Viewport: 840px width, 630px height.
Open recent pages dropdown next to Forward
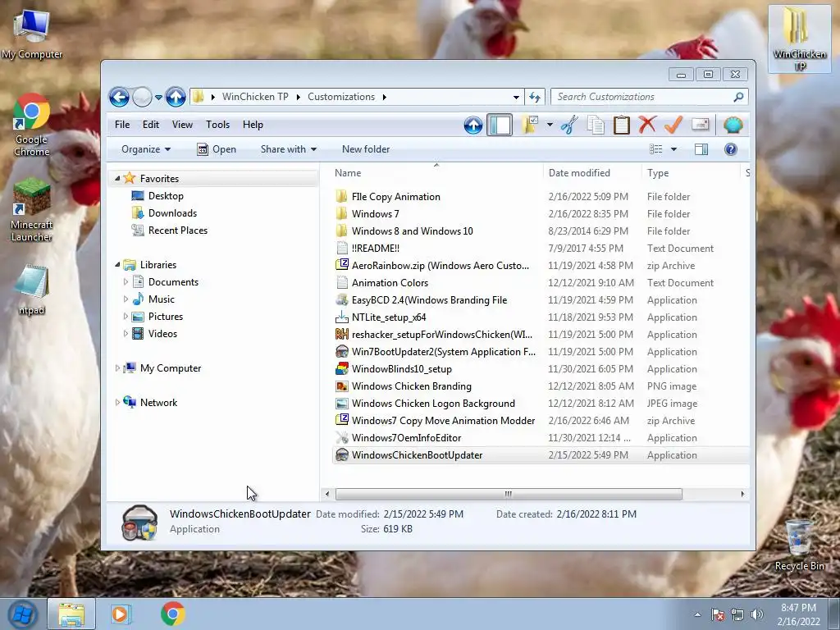(158, 98)
